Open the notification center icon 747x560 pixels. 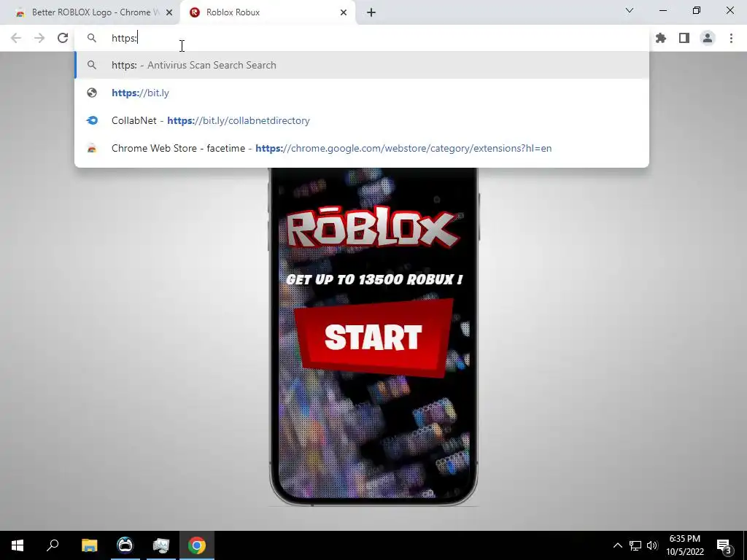724,545
